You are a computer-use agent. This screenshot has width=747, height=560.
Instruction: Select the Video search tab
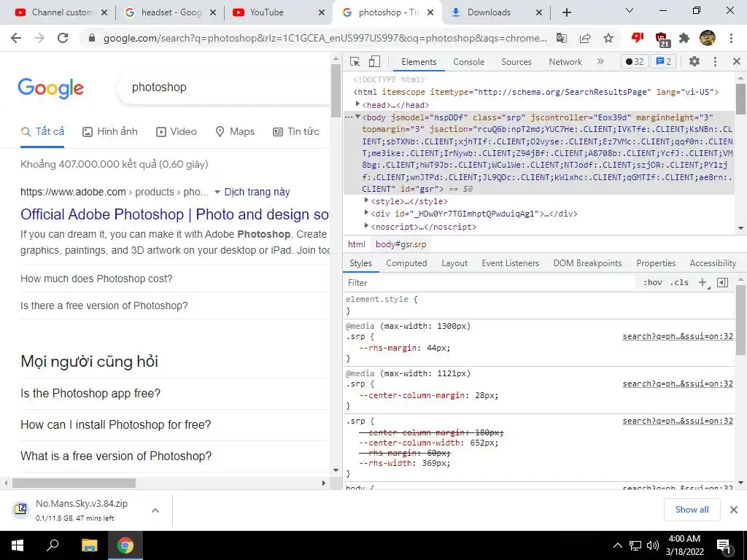coord(177,132)
